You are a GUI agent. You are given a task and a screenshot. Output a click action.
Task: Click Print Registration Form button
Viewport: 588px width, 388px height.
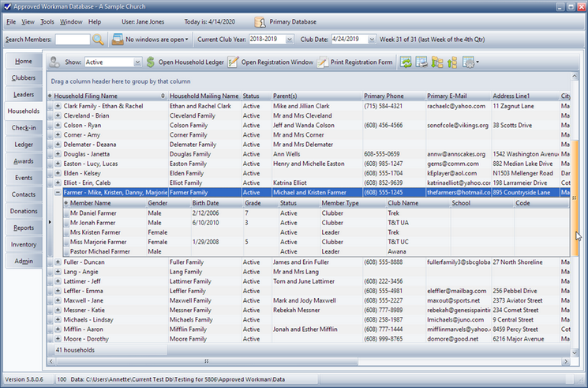coord(355,62)
